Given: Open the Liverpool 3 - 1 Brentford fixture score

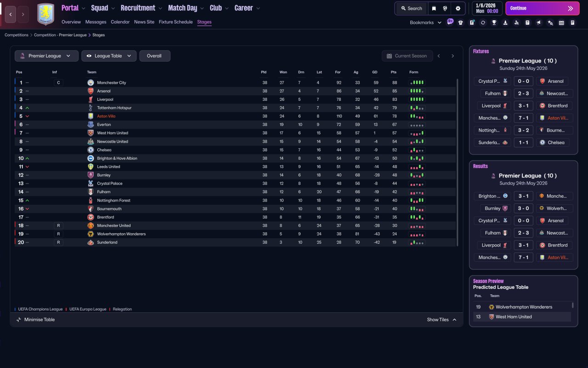Looking at the screenshot, I should pos(523,106).
